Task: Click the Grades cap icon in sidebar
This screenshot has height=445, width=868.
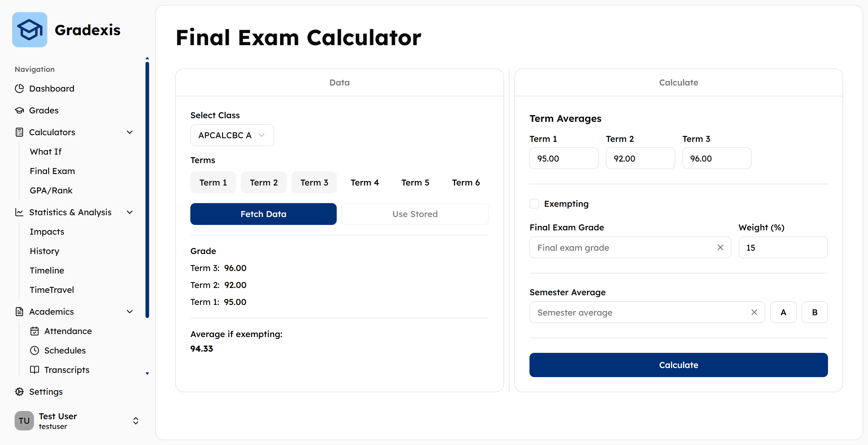Action: 19,110
